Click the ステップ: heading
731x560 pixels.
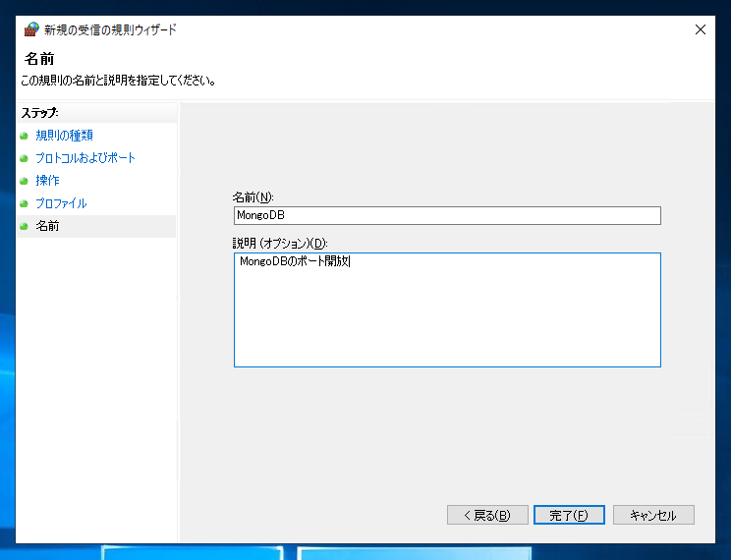(x=39, y=113)
